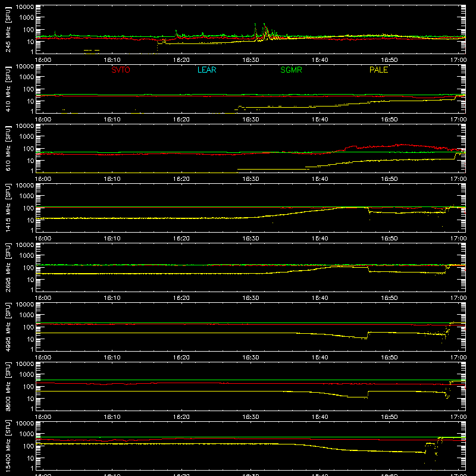Click the 1000 tick label of 410 MHz plot
Screen dimensions: 476x476
click(27, 77)
